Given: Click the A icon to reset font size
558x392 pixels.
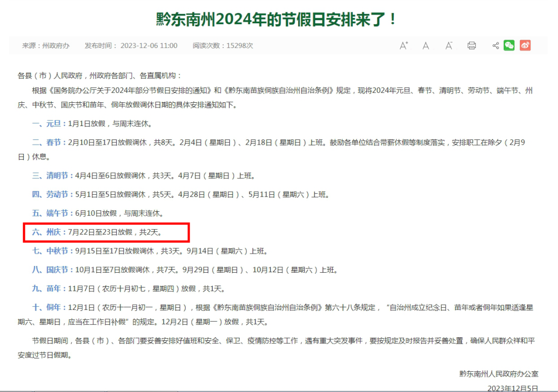Looking at the screenshot, I should pos(426,45).
